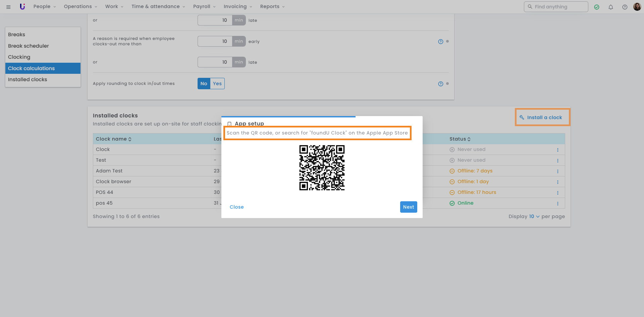The width and height of the screenshot is (644, 317).
Task: Go to Breaks section
Action: point(43,35)
